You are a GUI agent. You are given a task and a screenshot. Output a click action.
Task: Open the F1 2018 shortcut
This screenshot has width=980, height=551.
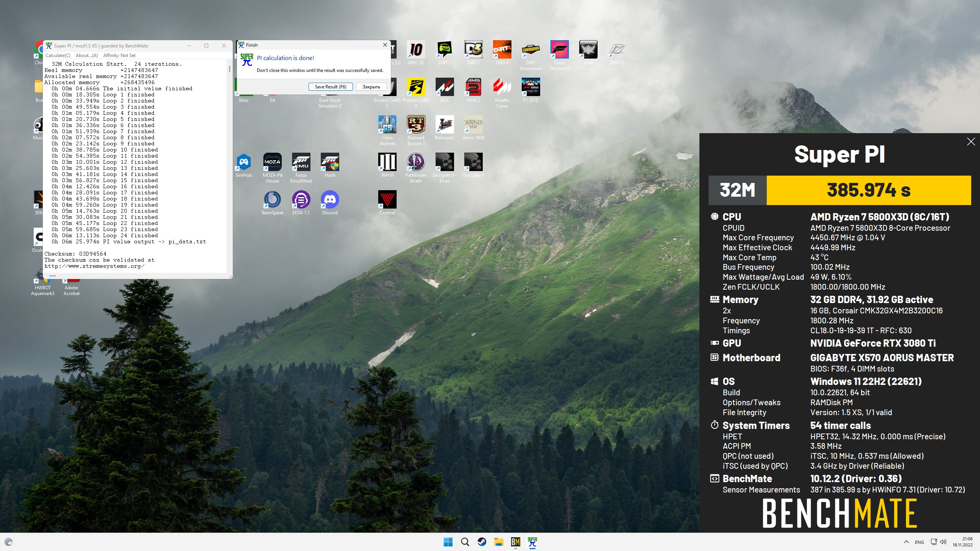tap(531, 90)
